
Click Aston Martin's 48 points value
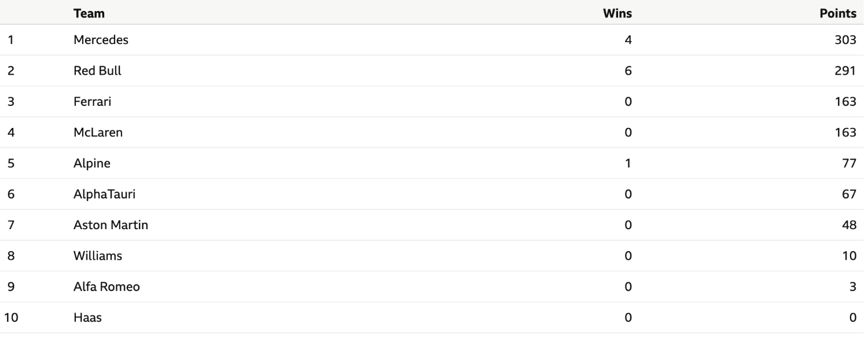[x=849, y=225]
